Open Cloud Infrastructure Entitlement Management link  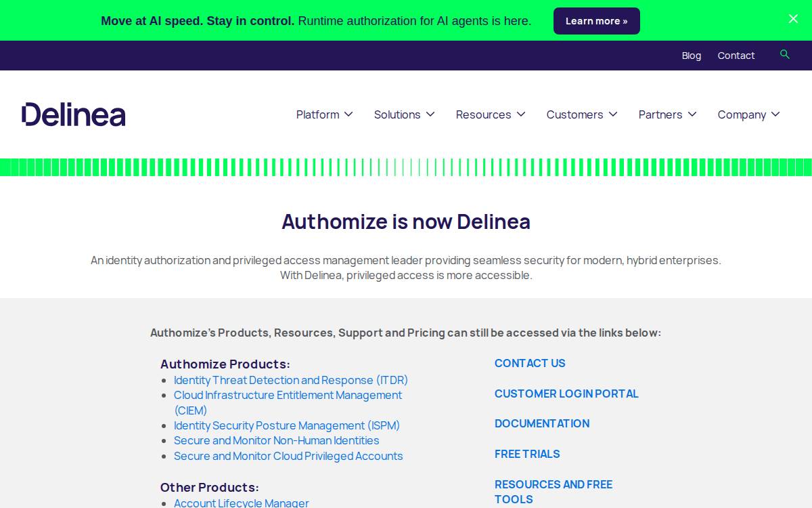click(x=288, y=402)
